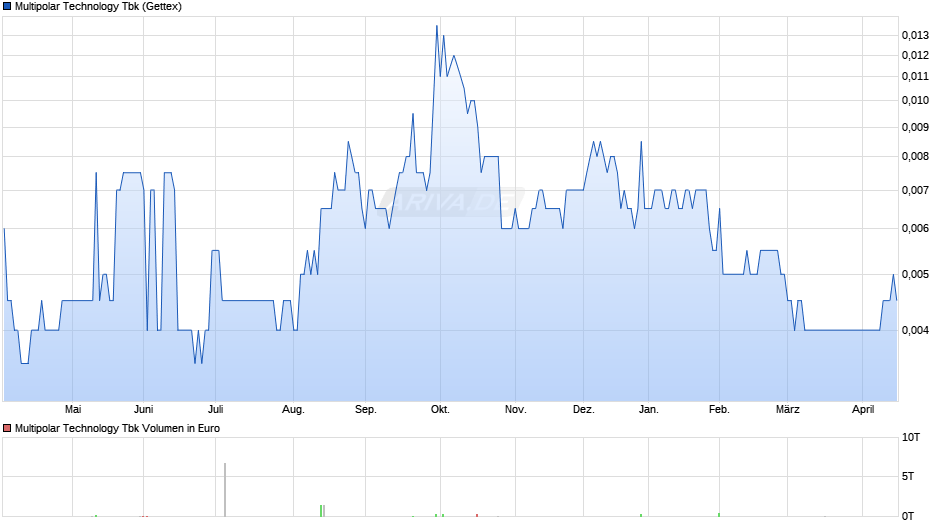Select the 'Aug.' month label

[293, 409]
